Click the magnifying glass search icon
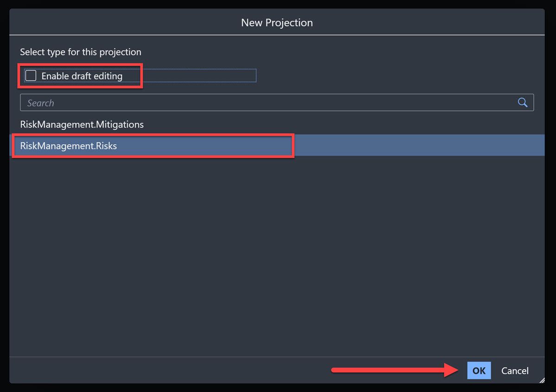This screenshot has height=392, width=556. pos(523,103)
